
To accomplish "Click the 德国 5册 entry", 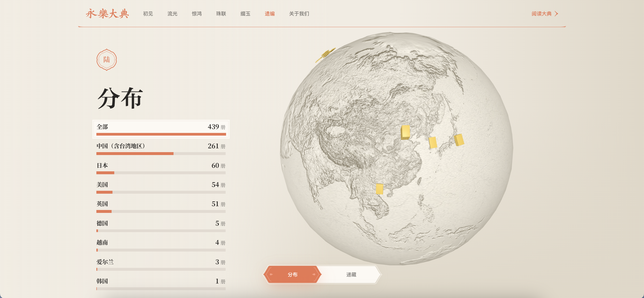I will (161, 226).
